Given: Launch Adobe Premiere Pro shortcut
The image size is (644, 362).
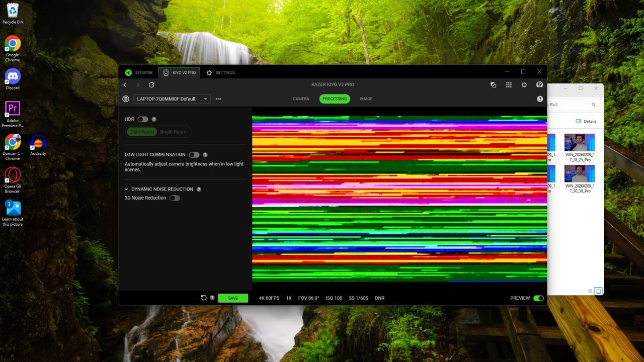Looking at the screenshot, I should click(13, 114).
